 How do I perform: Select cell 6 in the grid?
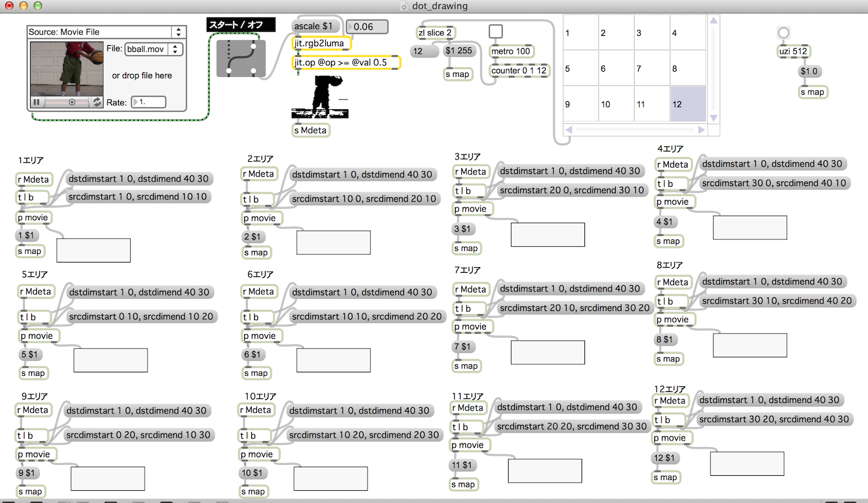616,68
